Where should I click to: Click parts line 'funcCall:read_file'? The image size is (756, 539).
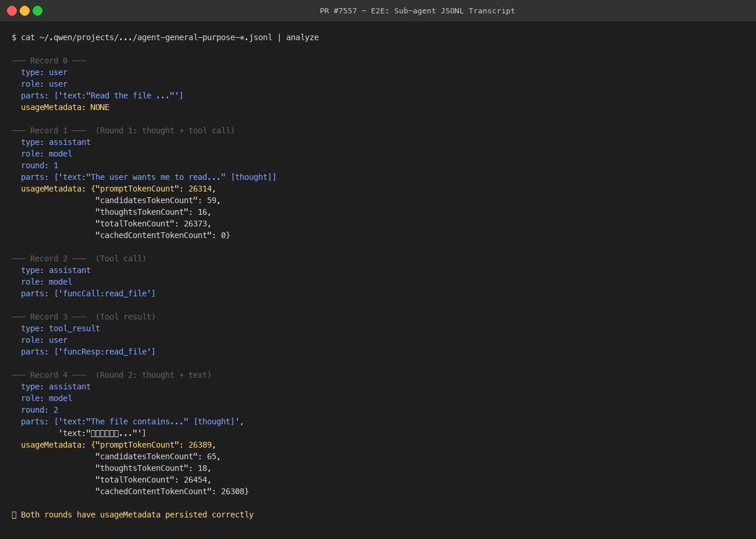(88, 293)
